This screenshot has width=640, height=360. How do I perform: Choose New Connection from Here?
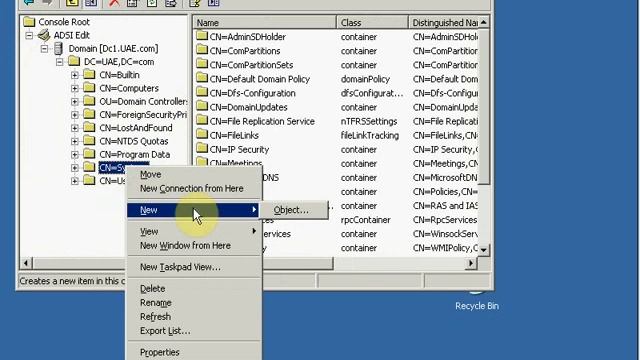click(x=193, y=188)
